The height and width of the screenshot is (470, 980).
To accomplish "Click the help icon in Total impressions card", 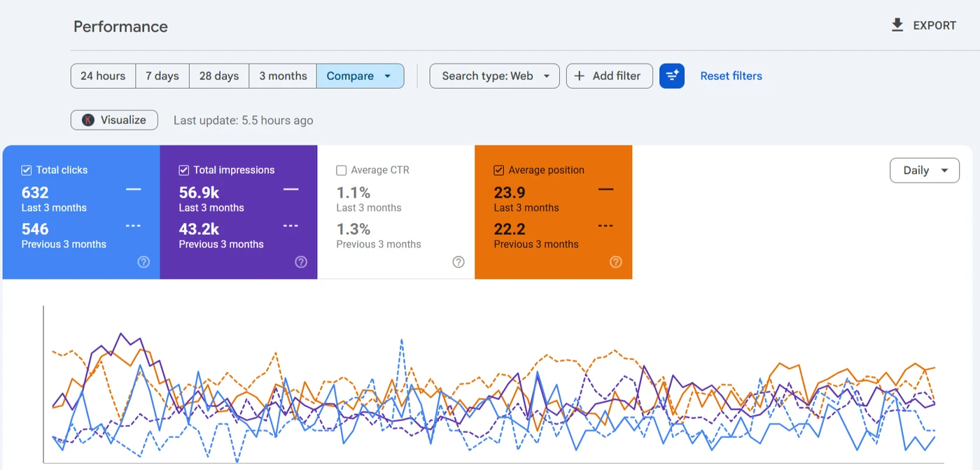I will tap(301, 262).
